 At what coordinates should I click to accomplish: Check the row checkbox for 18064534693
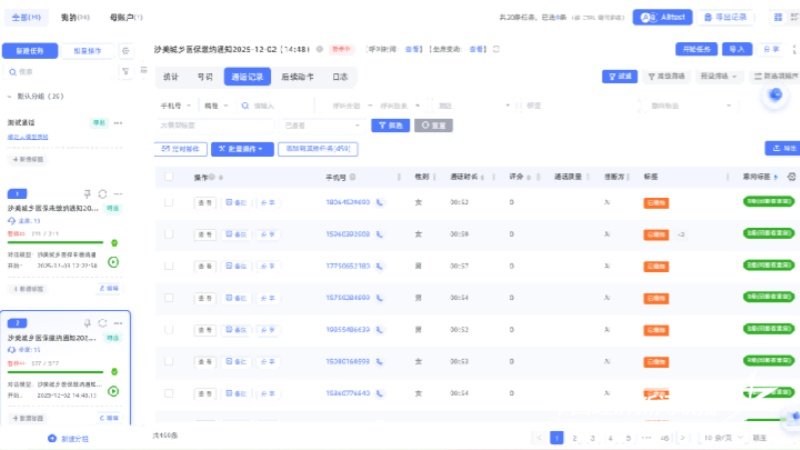click(169, 202)
